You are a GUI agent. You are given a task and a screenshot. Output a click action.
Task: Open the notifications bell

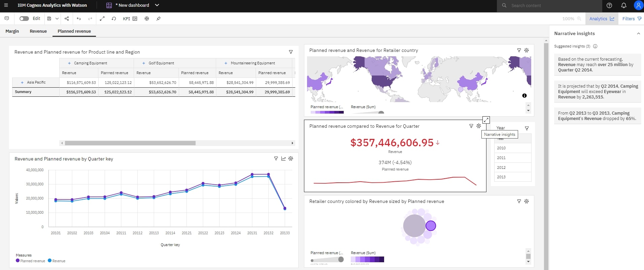pyautogui.click(x=623, y=5)
